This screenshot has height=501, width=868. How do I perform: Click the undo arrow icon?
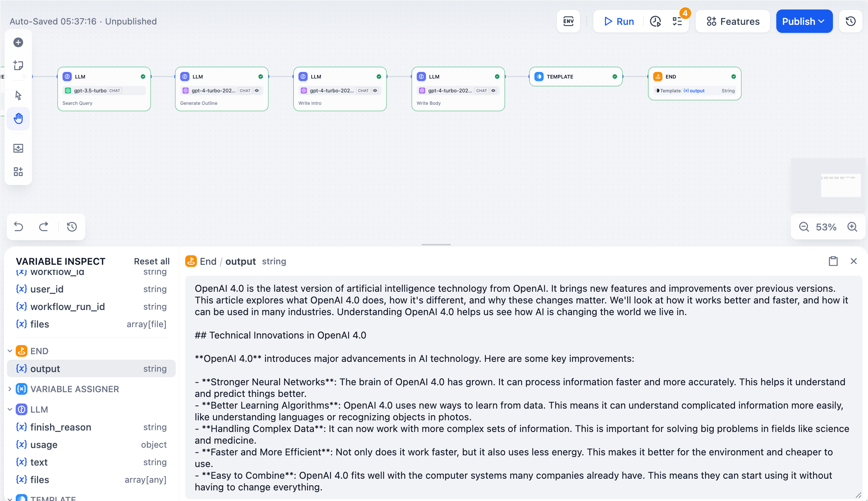coord(19,227)
